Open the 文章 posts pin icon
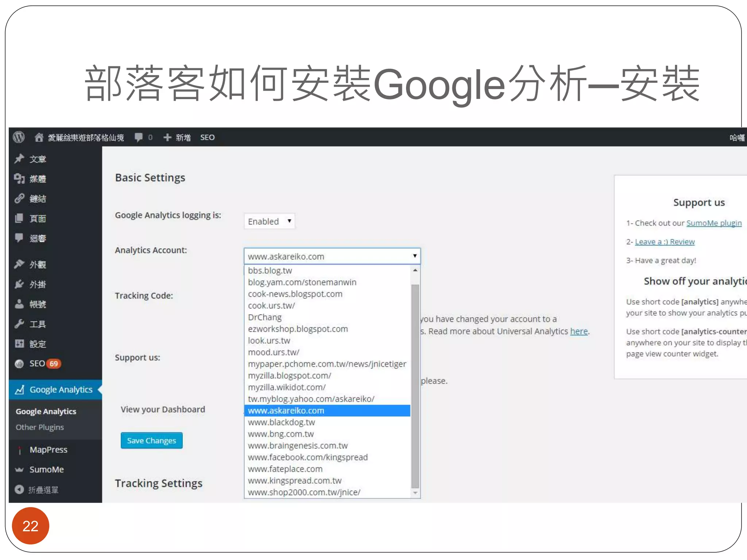747x560 pixels. (19, 159)
